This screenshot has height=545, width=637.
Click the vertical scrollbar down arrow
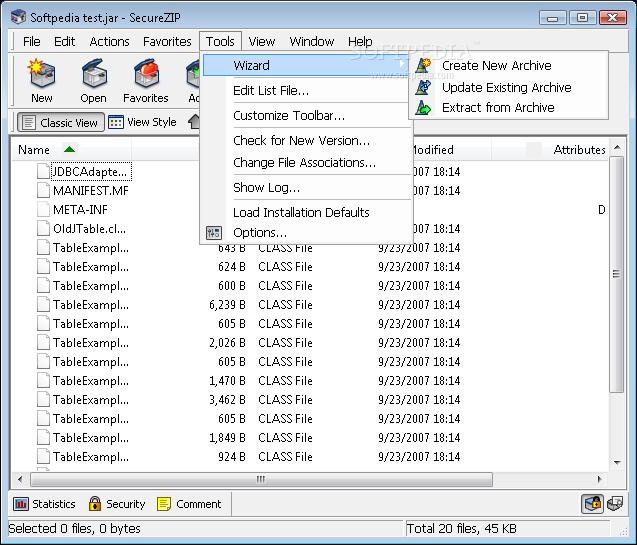(x=617, y=462)
